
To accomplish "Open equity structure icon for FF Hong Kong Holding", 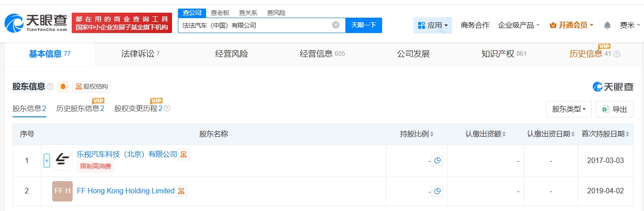I will 181,191.
